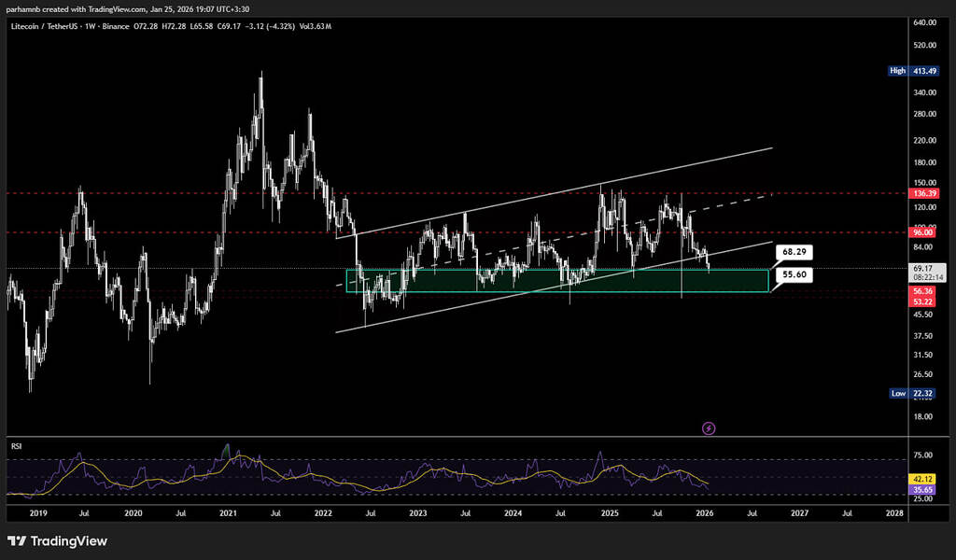Select the 55.60 price callout label

794,275
